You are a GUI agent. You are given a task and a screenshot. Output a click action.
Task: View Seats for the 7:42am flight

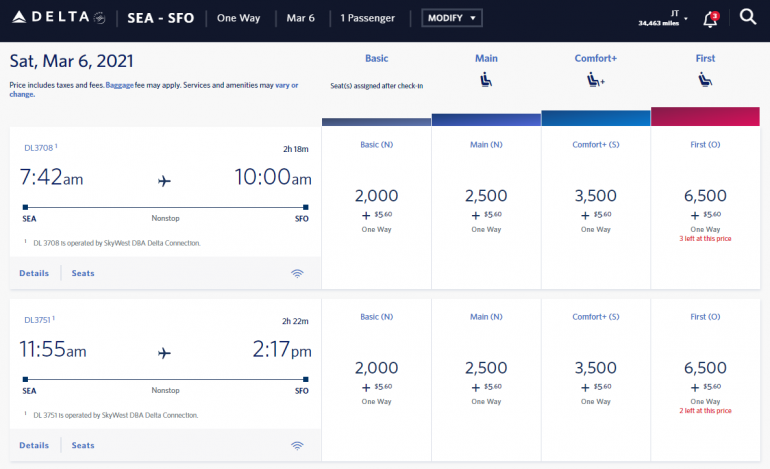(83, 273)
